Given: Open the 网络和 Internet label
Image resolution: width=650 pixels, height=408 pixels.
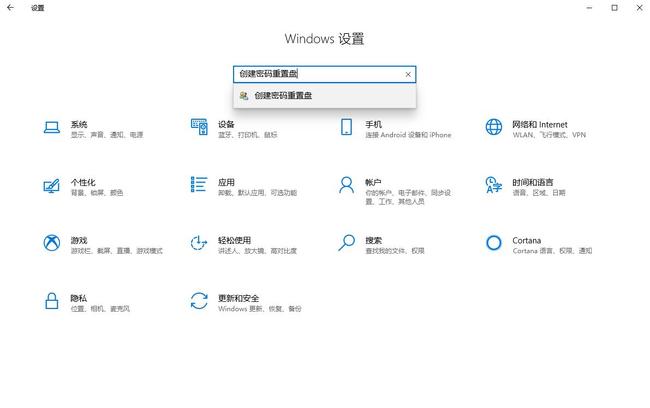Looking at the screenshot, I should point(540,124).
